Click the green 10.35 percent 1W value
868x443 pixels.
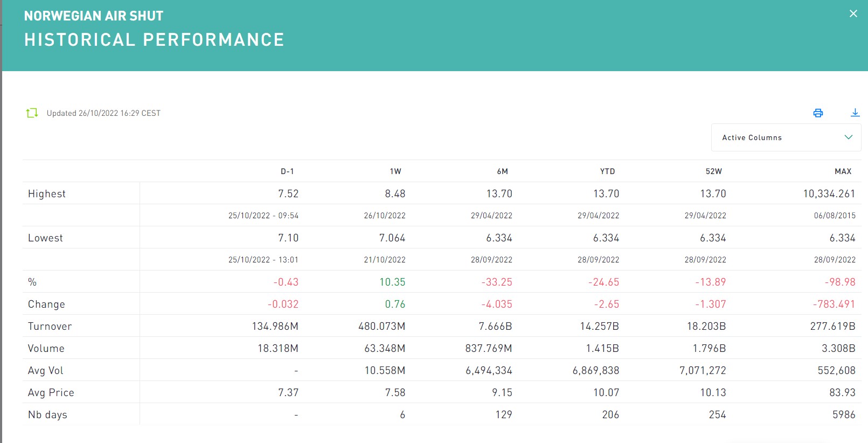392,282
